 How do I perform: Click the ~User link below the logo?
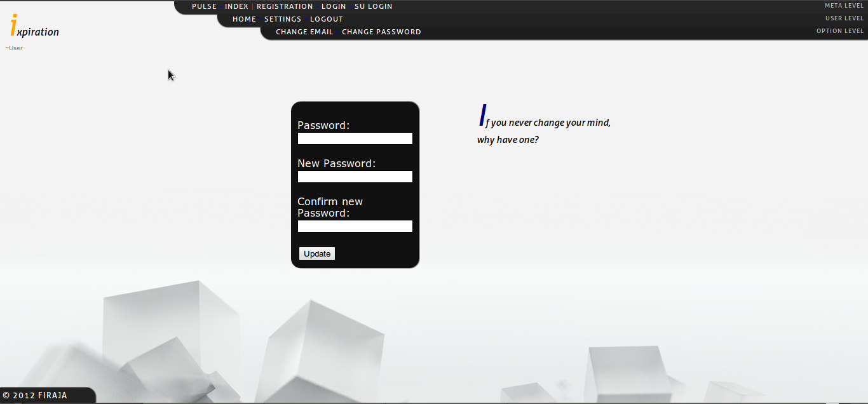click(13, 48)
